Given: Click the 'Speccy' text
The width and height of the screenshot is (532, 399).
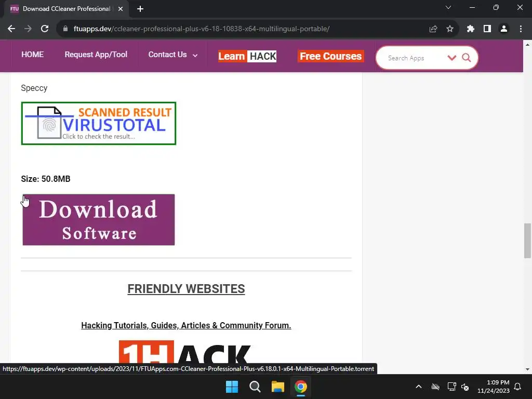Looking at the screenshot, I should click(x=34, y=88).
